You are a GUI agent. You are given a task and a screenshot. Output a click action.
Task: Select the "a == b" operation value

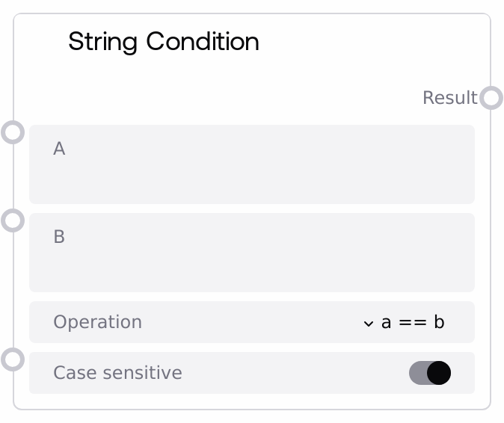point(413,322)
